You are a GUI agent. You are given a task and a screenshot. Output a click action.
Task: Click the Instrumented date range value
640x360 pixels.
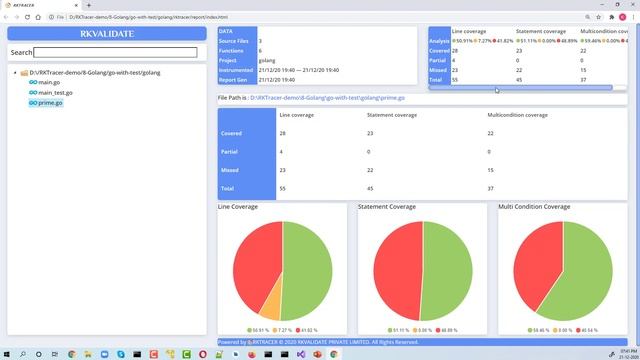click(299, 70)
